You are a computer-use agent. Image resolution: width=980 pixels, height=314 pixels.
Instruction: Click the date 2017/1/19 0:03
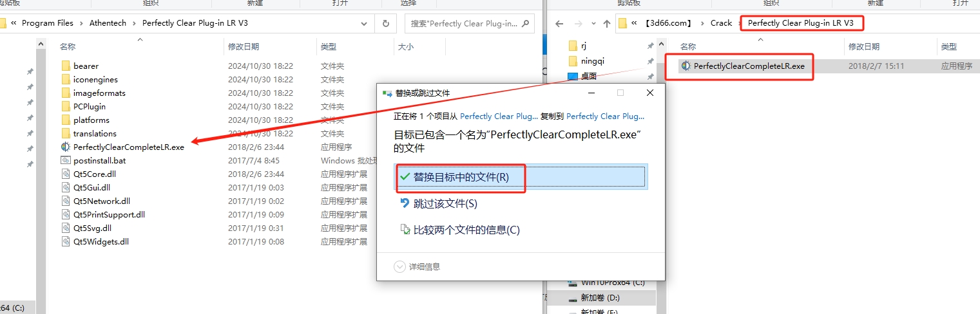coord(256,187)
